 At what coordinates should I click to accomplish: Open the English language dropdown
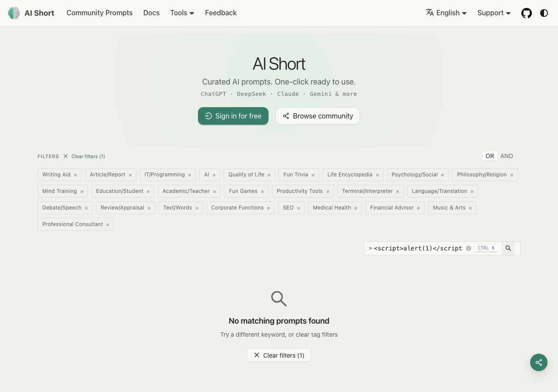[x=446, y=13]
